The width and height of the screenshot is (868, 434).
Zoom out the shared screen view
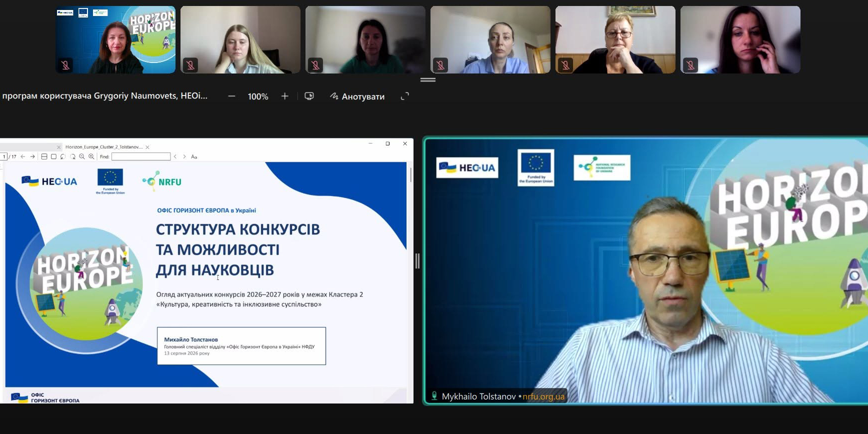tap(231, 96)
